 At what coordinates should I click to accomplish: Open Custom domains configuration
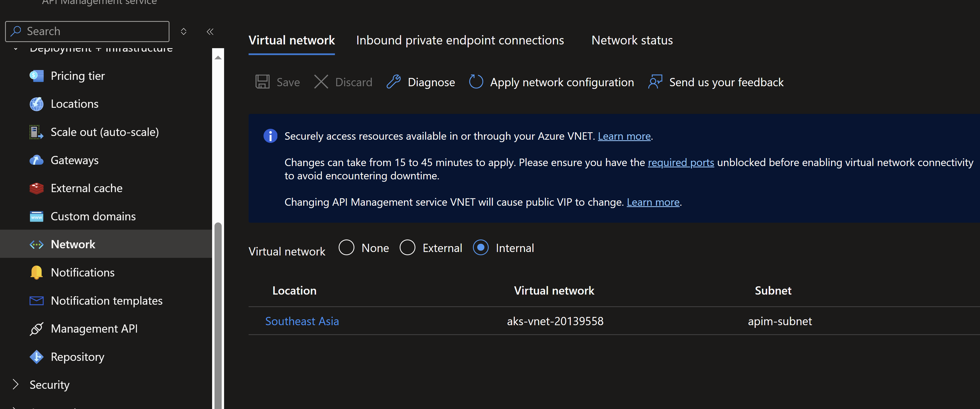[x=93, y=216]
